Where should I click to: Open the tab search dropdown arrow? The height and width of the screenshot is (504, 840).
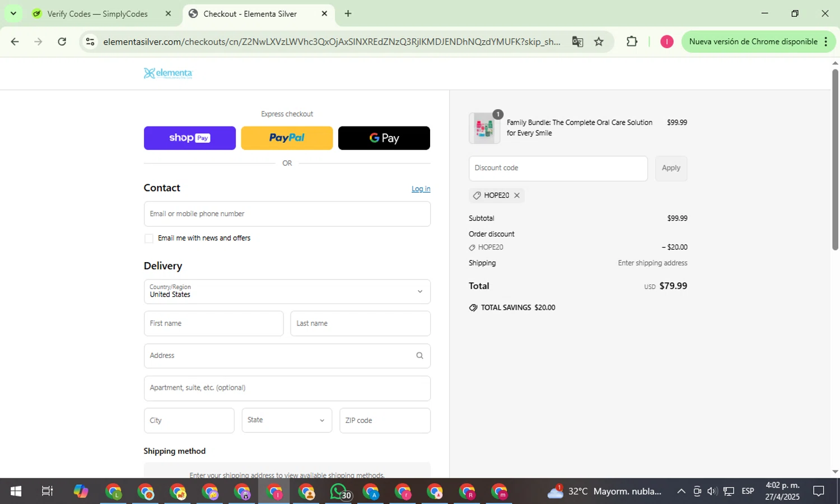click(x=13, y=13)
